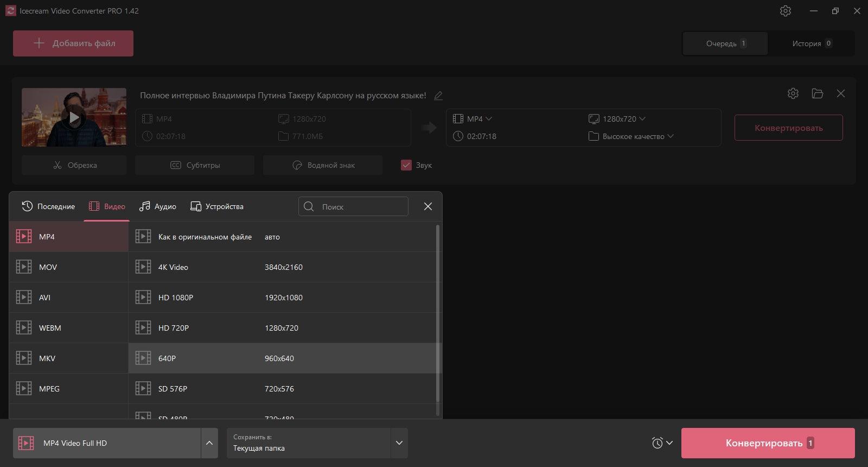Select the Video formats tab
The height and width of the screenshot is (467, 868).
107,206
